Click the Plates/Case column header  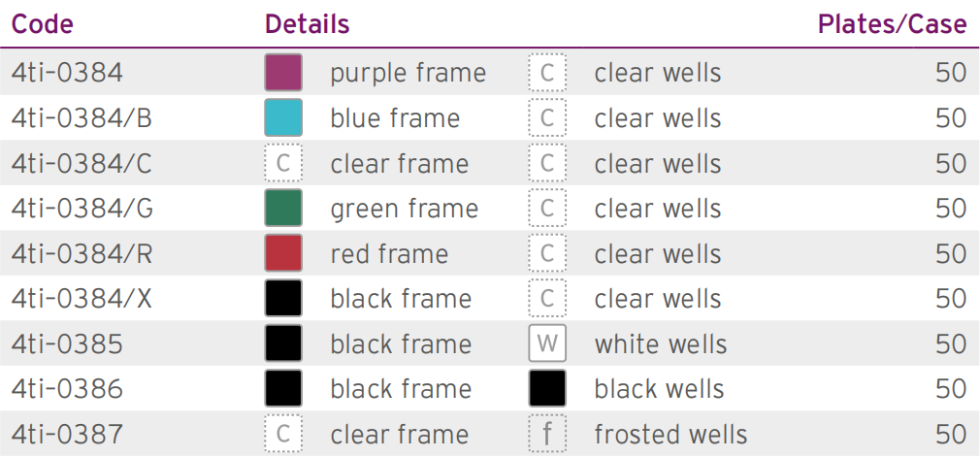893,24
